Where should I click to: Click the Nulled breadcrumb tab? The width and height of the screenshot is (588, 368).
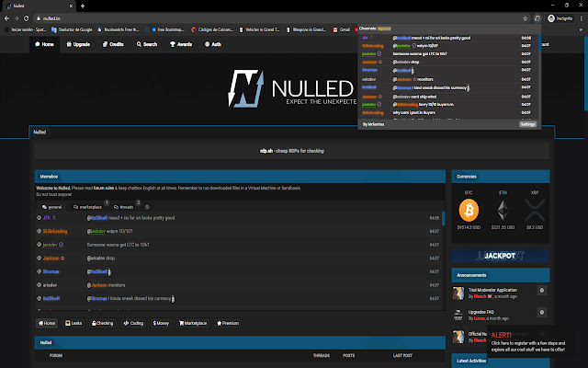coord(40,132)
